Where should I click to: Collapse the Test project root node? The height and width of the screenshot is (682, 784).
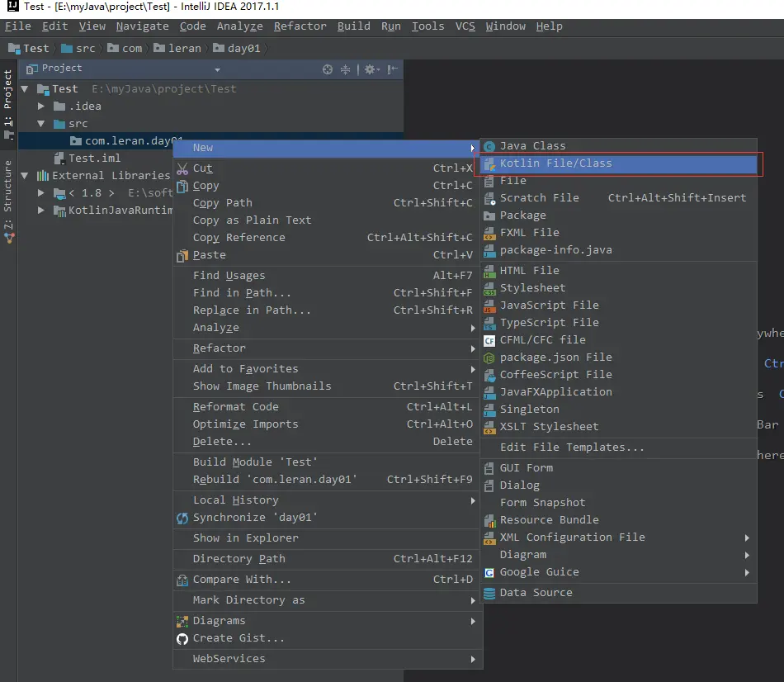click(25, 89)
